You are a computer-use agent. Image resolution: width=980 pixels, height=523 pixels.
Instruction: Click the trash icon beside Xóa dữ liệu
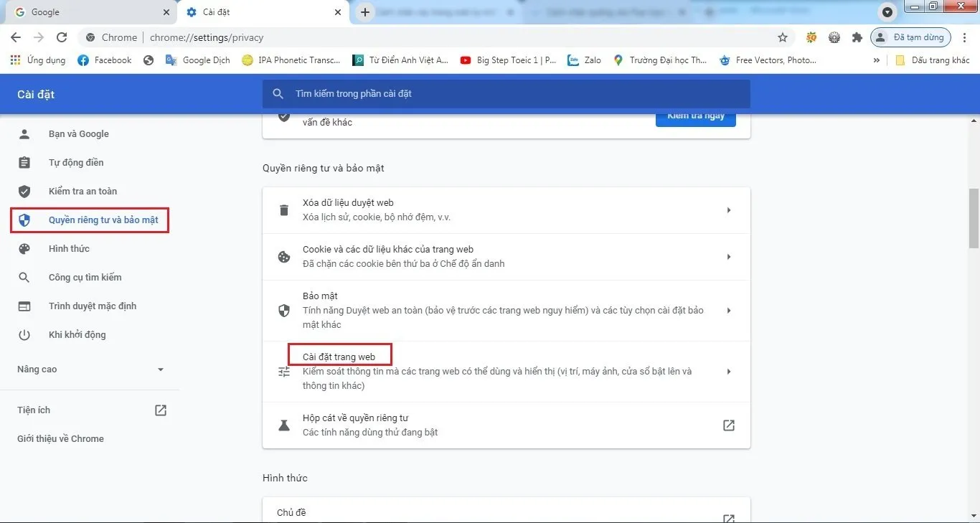284,210
